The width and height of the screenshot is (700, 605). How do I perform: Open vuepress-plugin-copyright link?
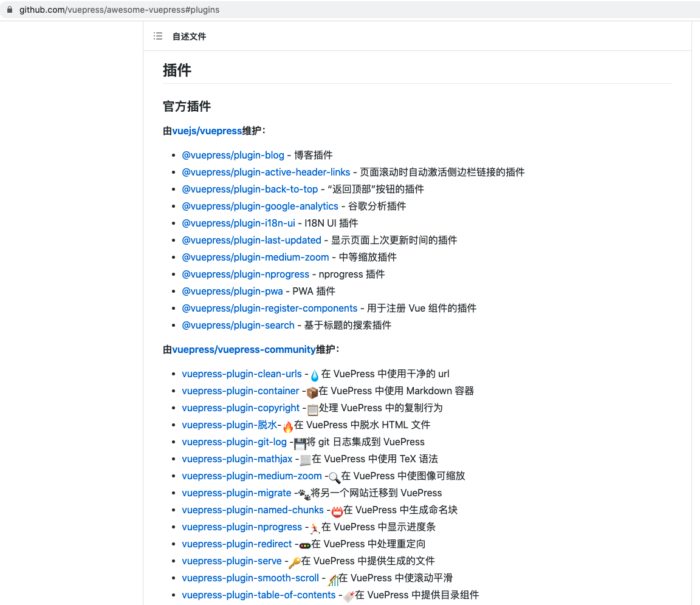coord(241,408)
